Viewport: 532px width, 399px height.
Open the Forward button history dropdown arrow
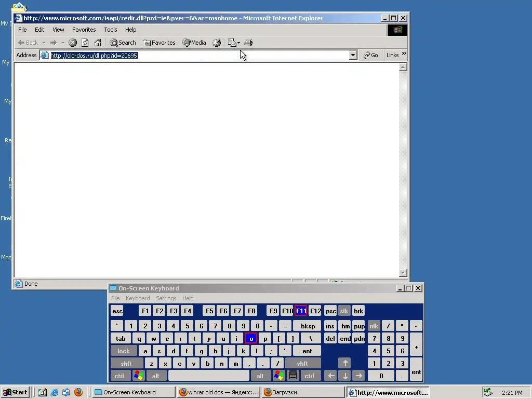[x=63, y=43]
